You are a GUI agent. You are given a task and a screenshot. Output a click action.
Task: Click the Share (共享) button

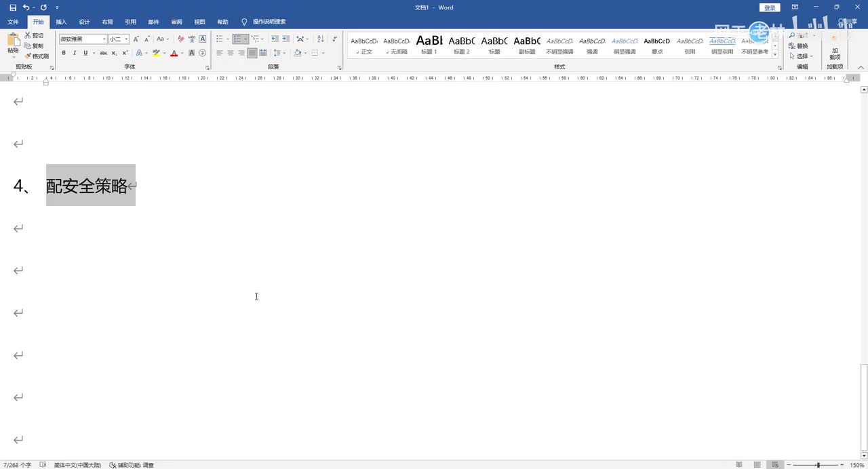[x=848, y=22]
